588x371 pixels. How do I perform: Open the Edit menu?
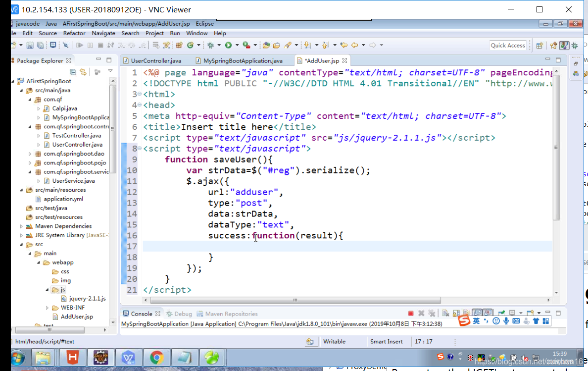coord(27,33)
